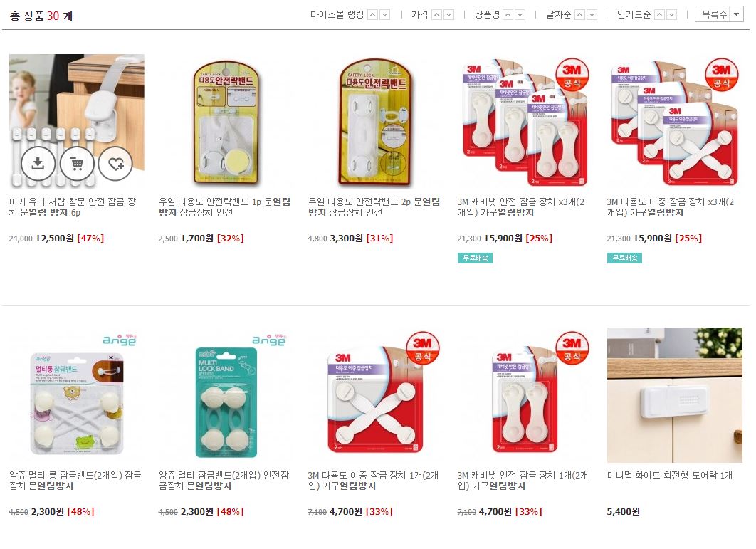Sort 날짜순 ascending with up arrow
Viewport: 756px width, 549px height.
[x=580, y=15]
